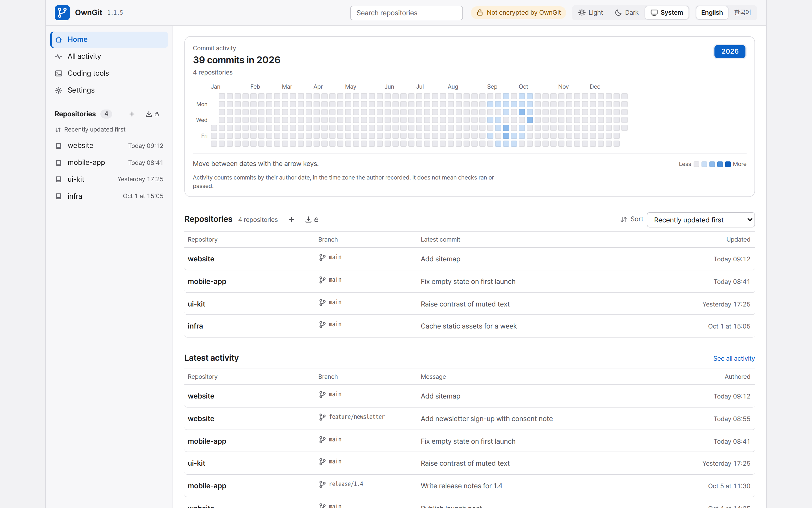Switch theme to Dark

(x=626, y=12)
